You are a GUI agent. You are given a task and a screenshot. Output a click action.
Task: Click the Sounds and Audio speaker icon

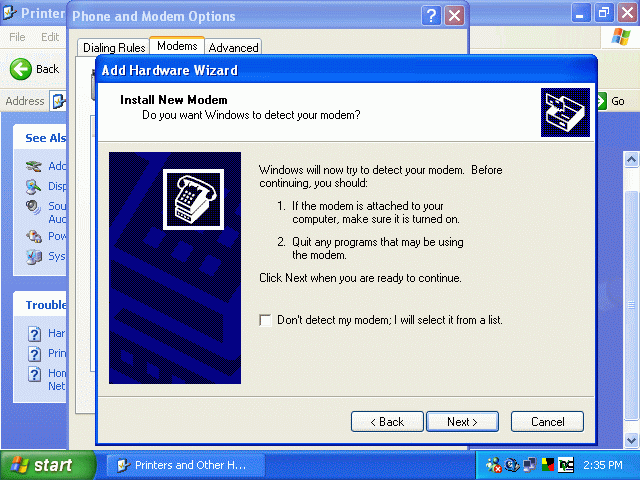[x=33, y=207]
